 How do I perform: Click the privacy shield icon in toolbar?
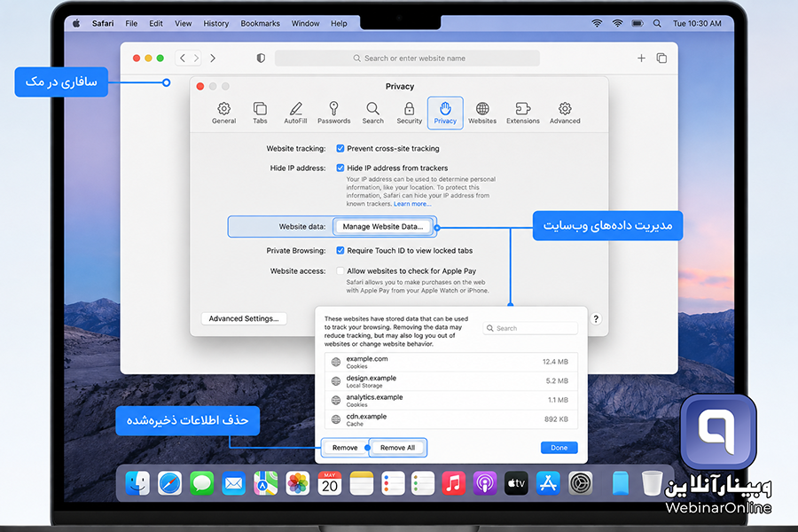click(261, 58)
